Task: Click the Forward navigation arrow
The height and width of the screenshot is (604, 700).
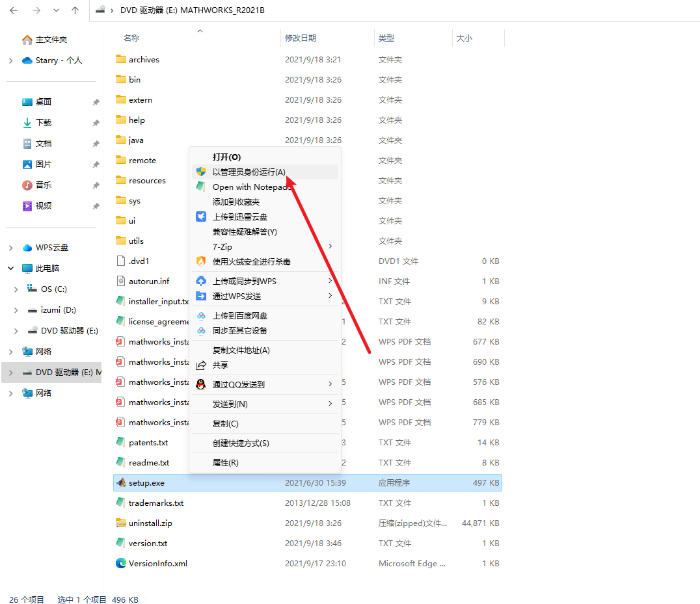Action: pos(36,10)
